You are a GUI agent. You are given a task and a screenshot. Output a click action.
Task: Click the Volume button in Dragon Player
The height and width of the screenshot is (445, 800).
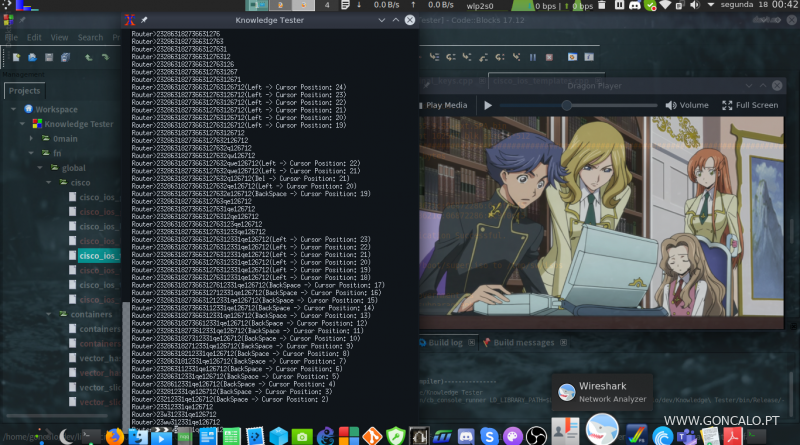click(687, 105)
